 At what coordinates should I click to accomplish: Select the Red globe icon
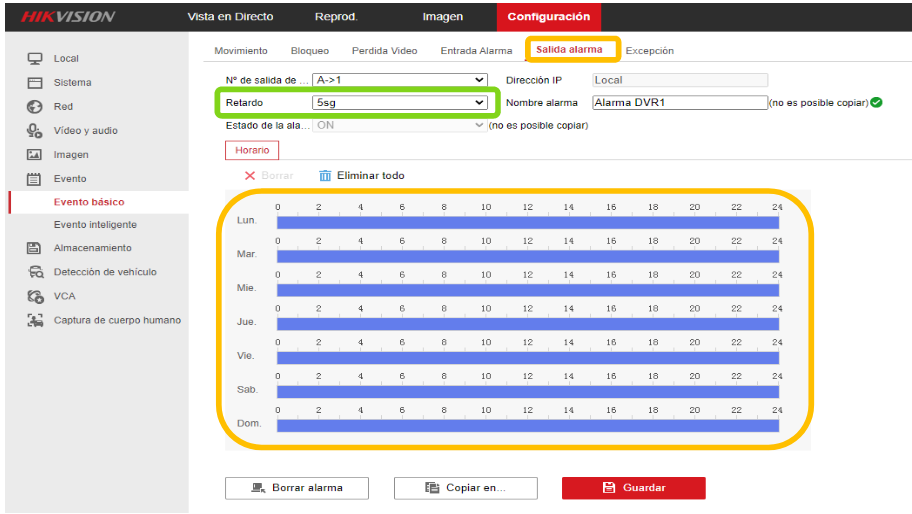[35, 106]
